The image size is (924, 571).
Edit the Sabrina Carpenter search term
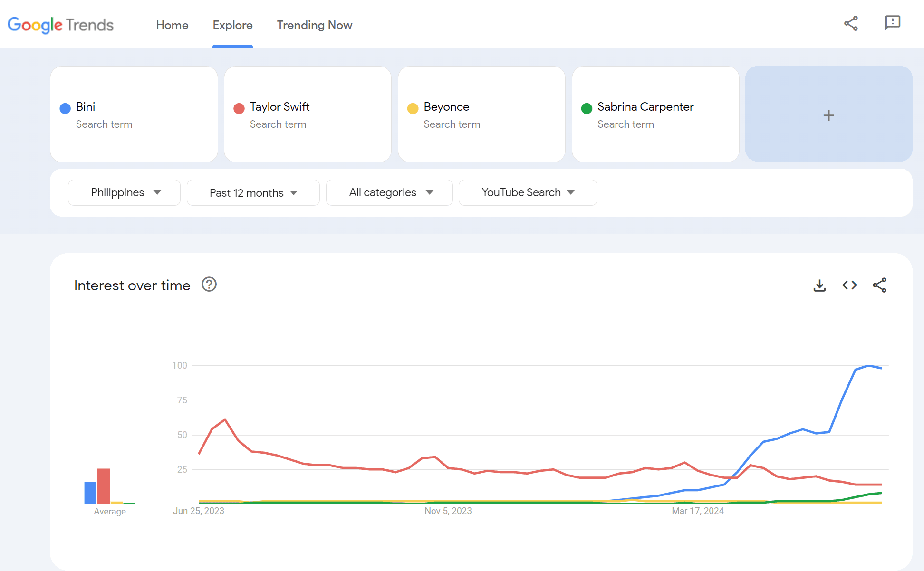point(655,114)
